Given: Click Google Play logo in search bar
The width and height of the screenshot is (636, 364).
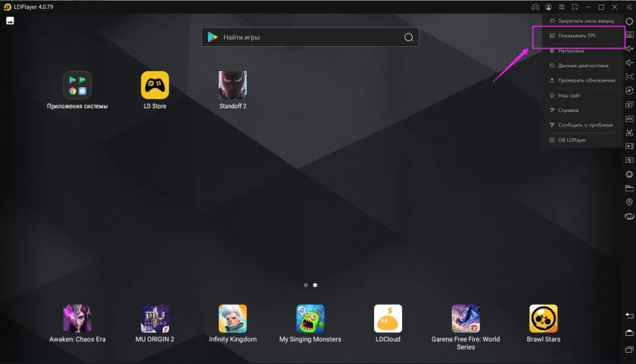Looking at the screenshot, I should pyautogui.click(x=213, y=37).
